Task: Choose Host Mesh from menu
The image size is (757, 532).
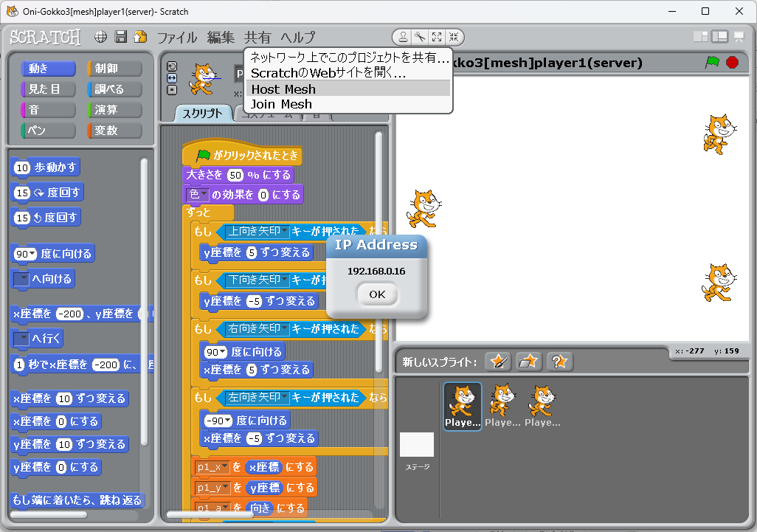Action: click(x=348, y=89)
